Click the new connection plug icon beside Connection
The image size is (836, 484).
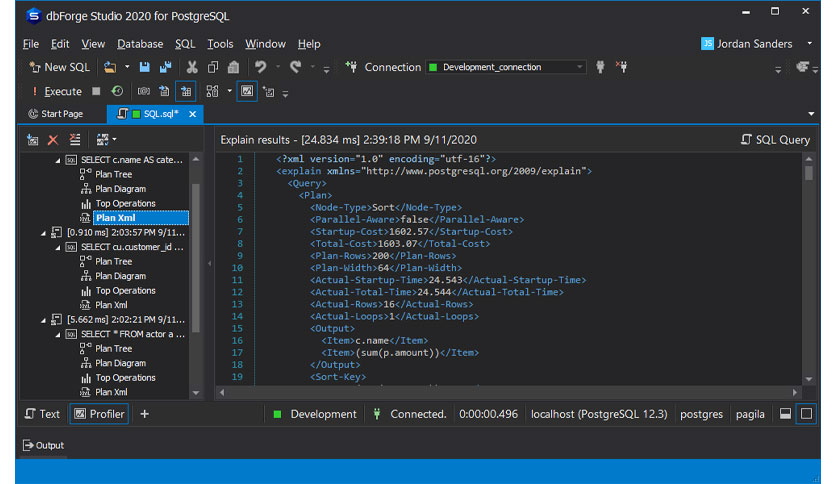click(351, 67)
